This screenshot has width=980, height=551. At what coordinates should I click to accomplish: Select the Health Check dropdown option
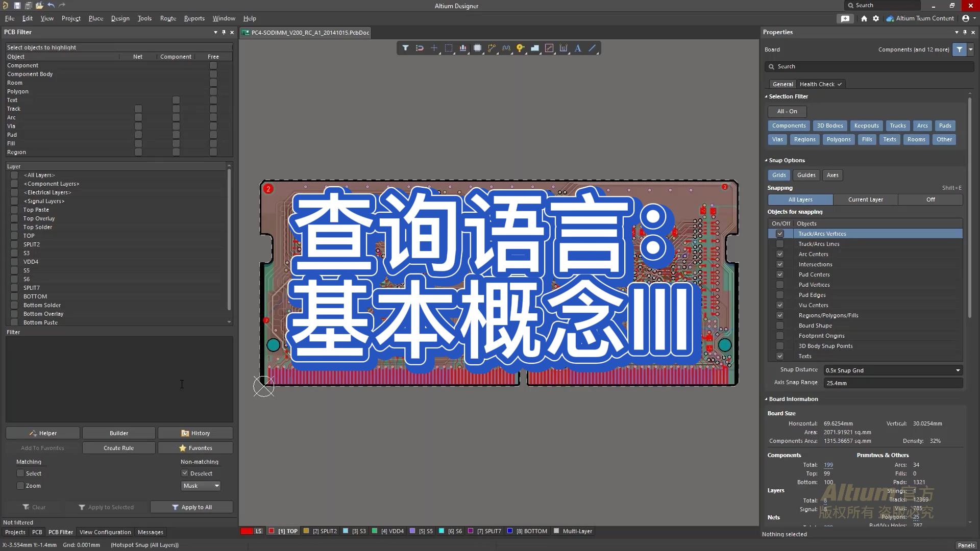(820, 84)
